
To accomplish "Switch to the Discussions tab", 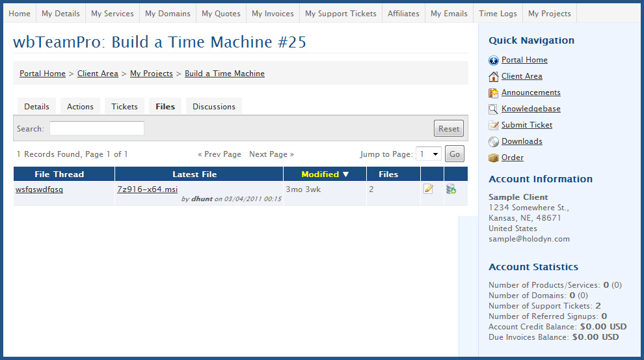I will pyautogui.click(x=213, y=107).
